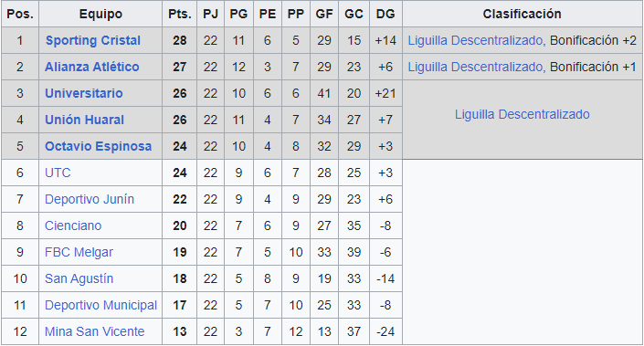The height and width of the screenshot is (346, 644).
Task: Follow Liguilla Descentralizado link with Bonificación +1
Action: (x=475, y=67)
